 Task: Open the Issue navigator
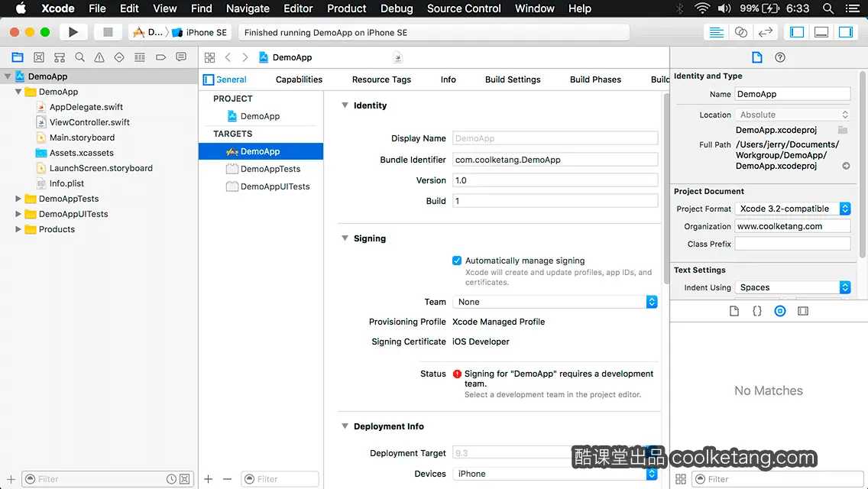click(99, 57)
